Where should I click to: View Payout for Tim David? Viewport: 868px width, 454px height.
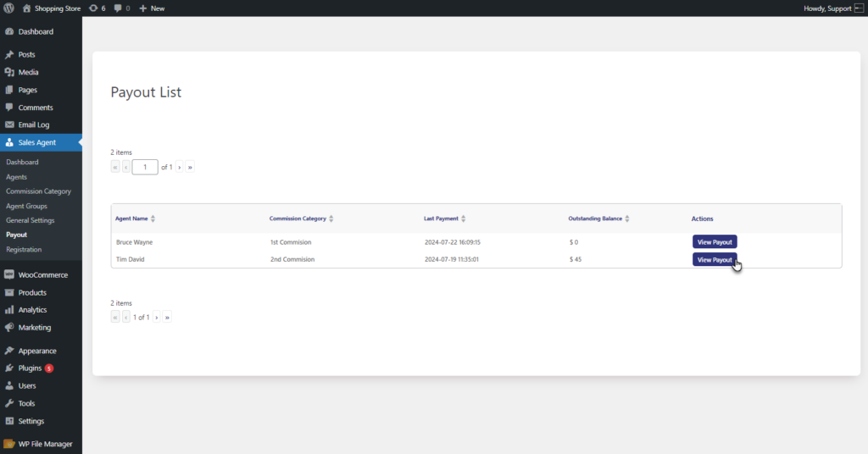[715, 260]
